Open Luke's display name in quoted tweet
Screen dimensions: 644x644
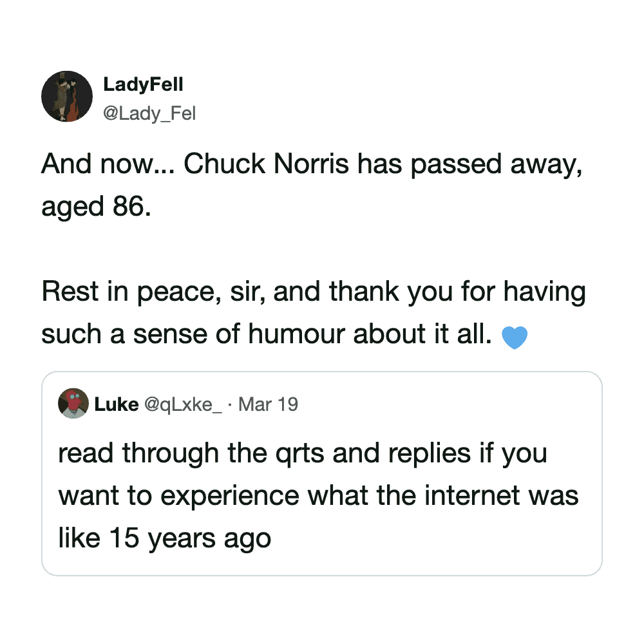pos(116,404)
